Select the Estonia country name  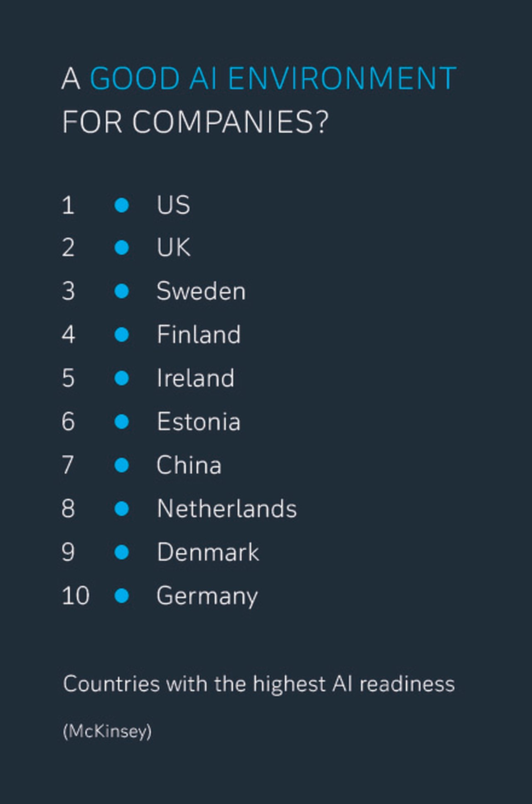click(x=199, y=422)
